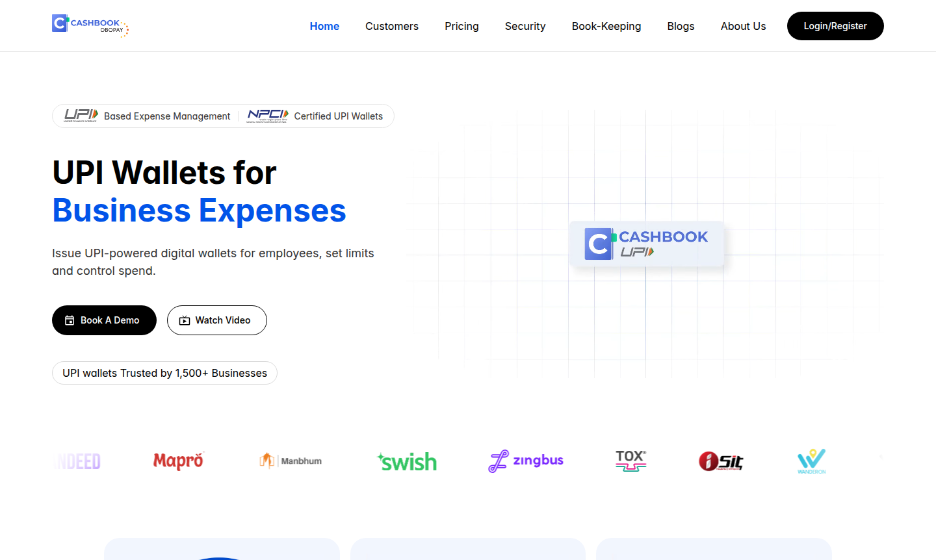Click the Mapro brand logo

point(179,461)
